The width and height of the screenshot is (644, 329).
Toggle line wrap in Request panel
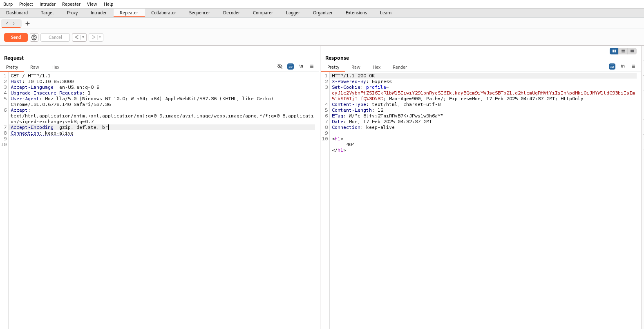pos(291,66)
